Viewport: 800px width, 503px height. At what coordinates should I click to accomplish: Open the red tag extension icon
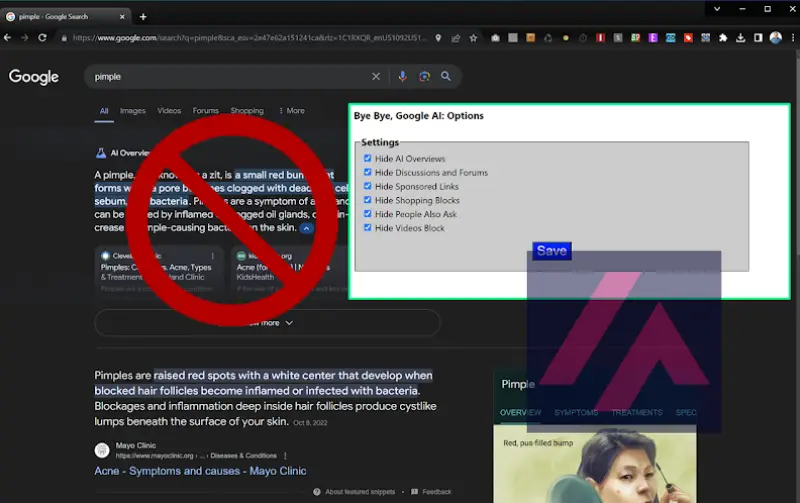coord(688,38)
